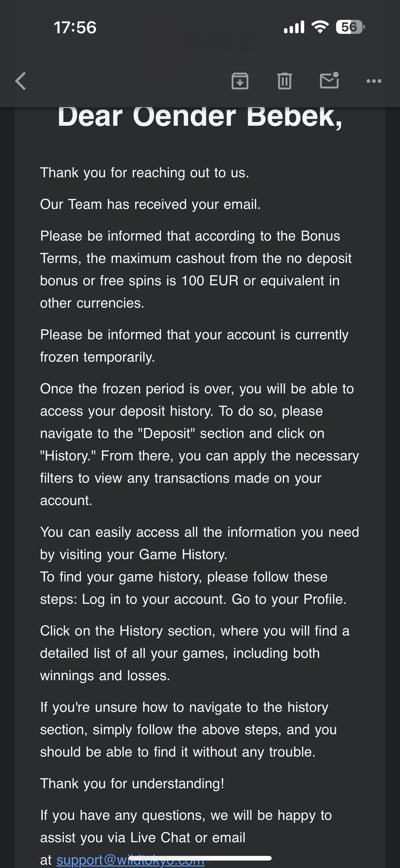This screenshot has height=868, width=400.
Task: Tap the home indicator bar
Action: (x=200, y=858)
